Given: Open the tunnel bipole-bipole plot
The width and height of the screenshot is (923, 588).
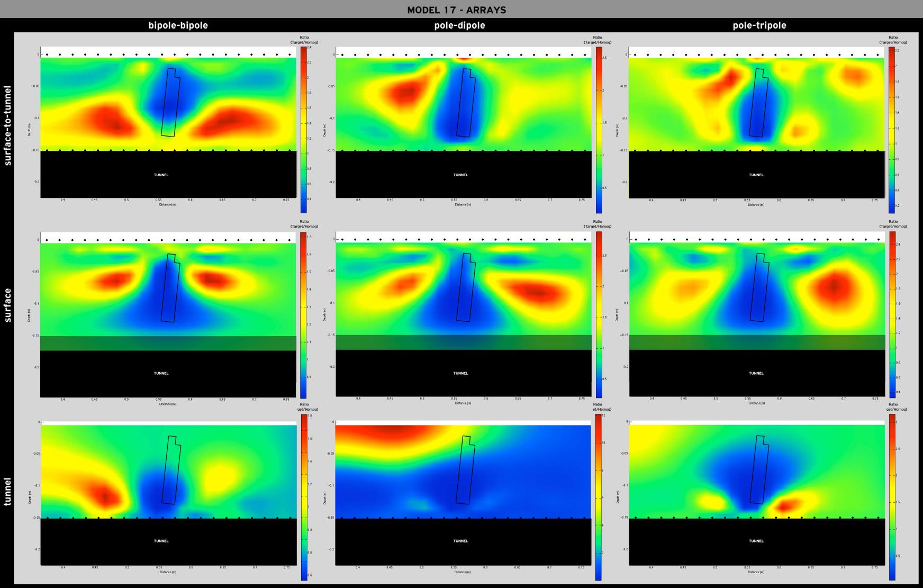Looking at the screenshot, I should point(168,493).
